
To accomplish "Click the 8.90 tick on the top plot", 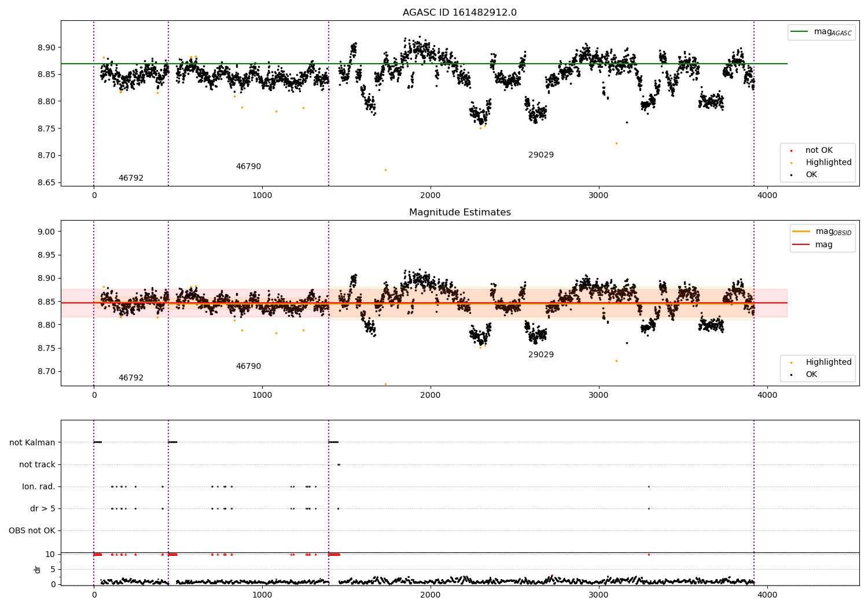I will (x=47, y=47).
